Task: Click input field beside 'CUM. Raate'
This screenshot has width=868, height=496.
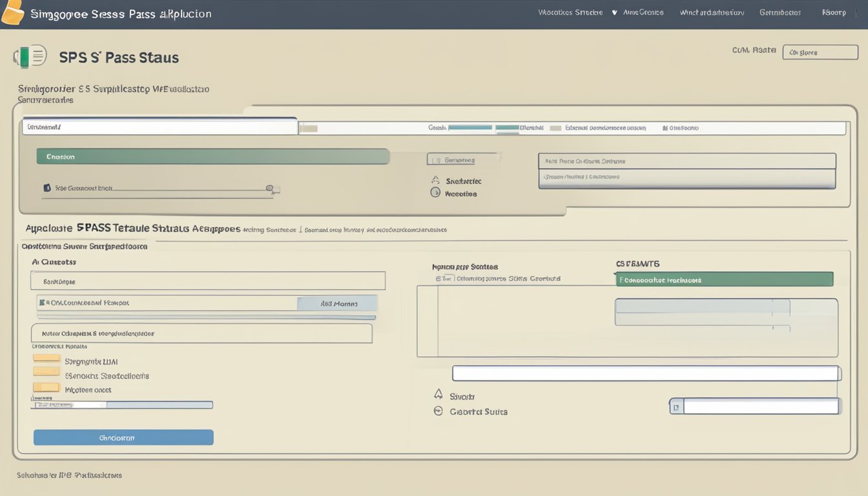Action: (820, 52)
